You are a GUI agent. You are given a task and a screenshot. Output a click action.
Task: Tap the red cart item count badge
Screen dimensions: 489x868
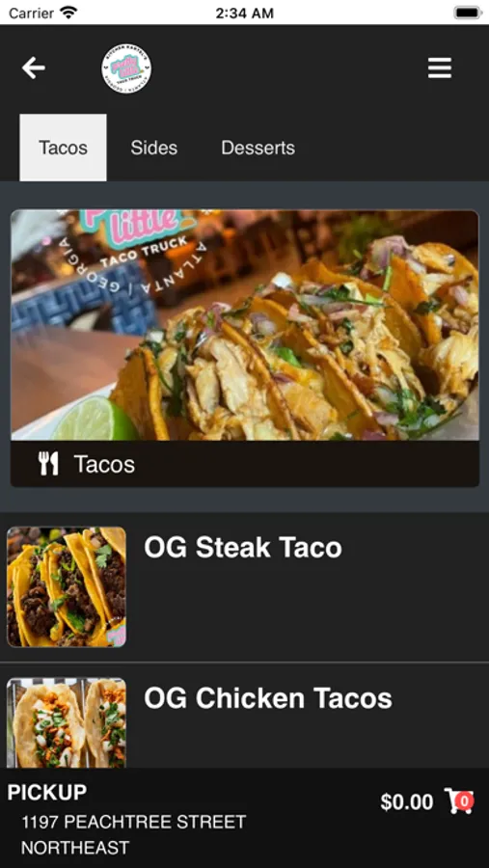[x=465, y=800]
